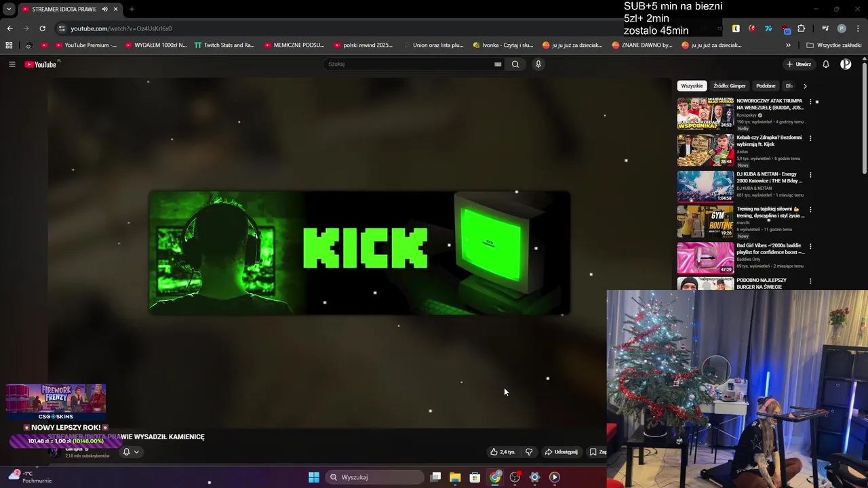The image size is (868, 488).
Task: Go to the YouTube home logo
Action: pos(42,64)
